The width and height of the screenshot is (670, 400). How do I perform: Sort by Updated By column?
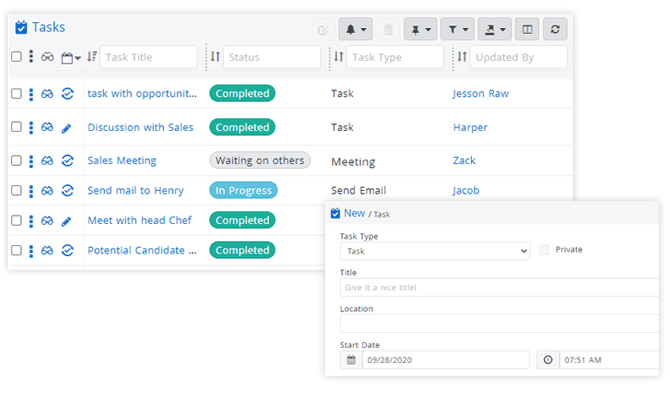[462, 56]
